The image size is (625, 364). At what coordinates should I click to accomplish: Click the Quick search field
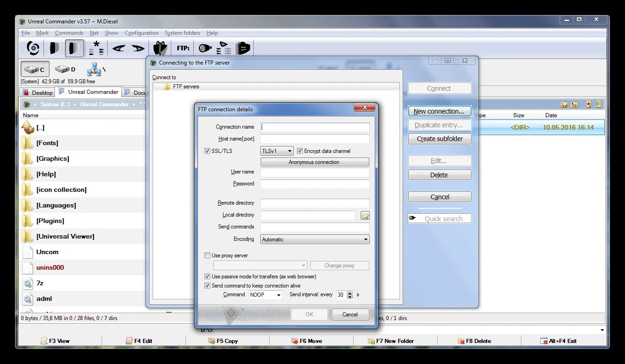pyautogui.click(x=440, y=219)
